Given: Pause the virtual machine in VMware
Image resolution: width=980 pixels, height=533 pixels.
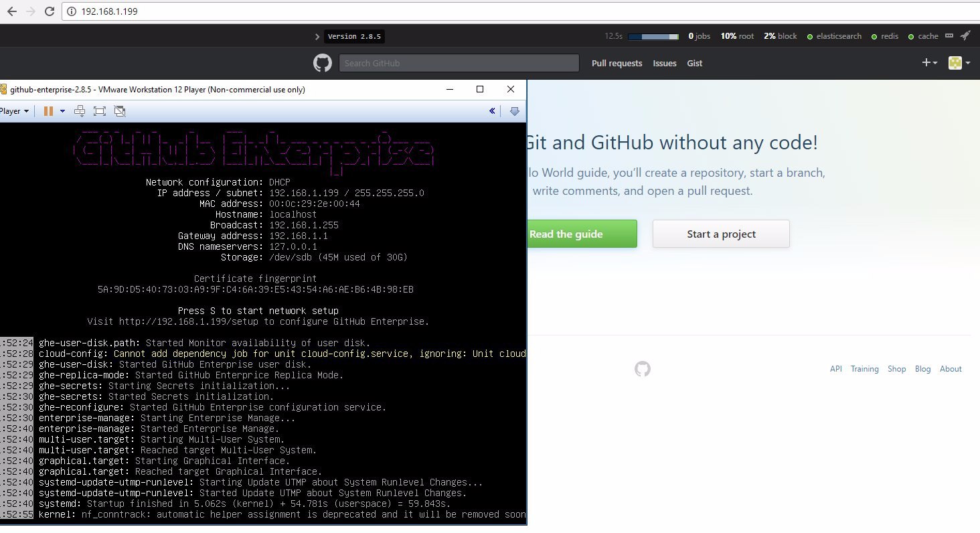Looking at the screenshot, I should pyautogui.click(x=48, y=111).
